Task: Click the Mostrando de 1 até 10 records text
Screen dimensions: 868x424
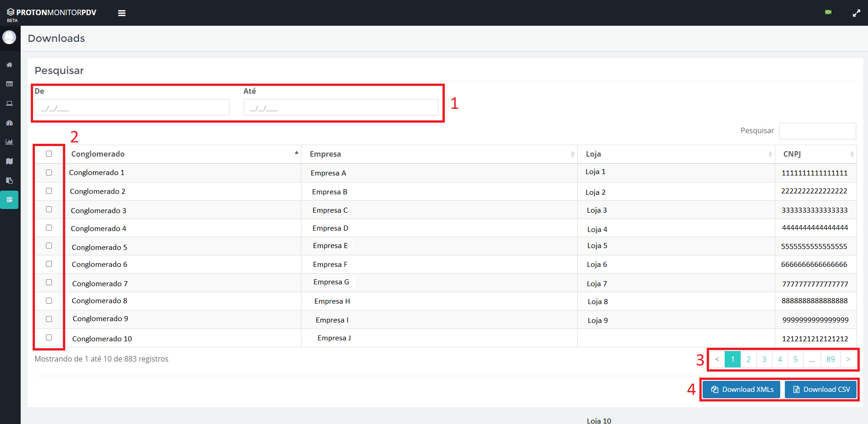Action: click(x=102, y=359)
